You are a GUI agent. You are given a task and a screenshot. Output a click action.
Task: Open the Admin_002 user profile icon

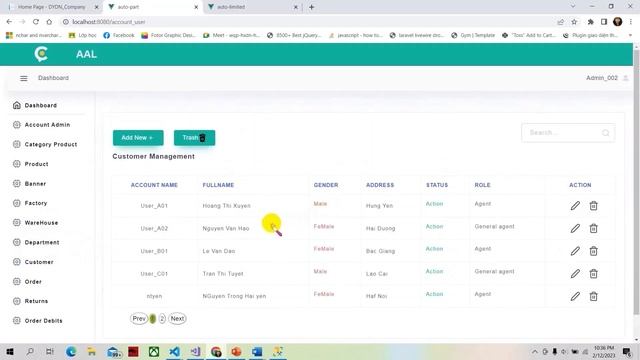coord(625,78)
